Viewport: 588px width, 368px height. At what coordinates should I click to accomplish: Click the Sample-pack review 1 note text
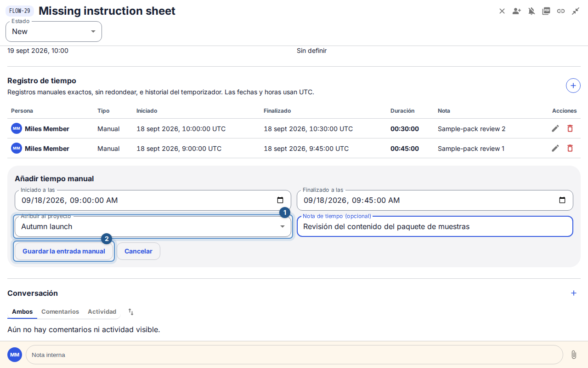coord(471,148)
